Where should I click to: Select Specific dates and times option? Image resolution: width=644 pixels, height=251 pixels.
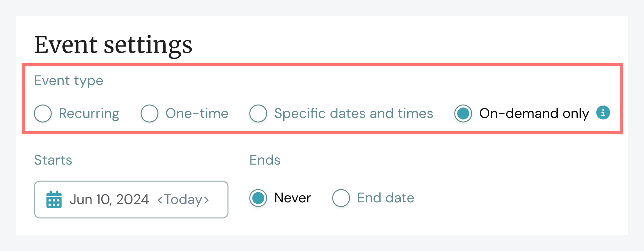coord(259,113)
